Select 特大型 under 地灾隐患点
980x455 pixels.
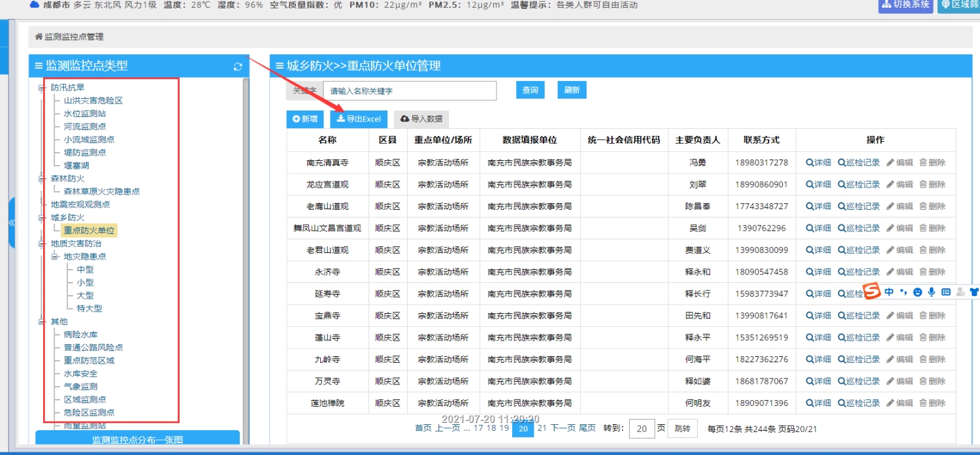[x=90, y=309]
